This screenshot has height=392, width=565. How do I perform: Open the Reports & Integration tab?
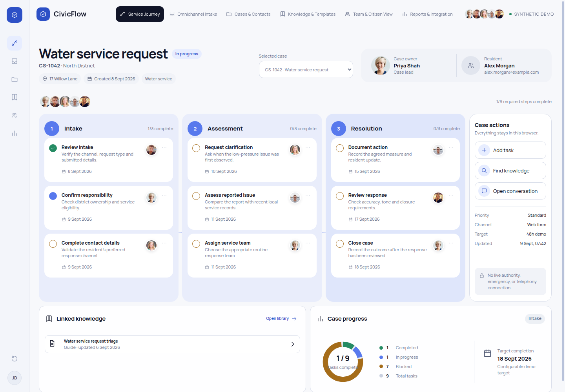click(427, 14)
